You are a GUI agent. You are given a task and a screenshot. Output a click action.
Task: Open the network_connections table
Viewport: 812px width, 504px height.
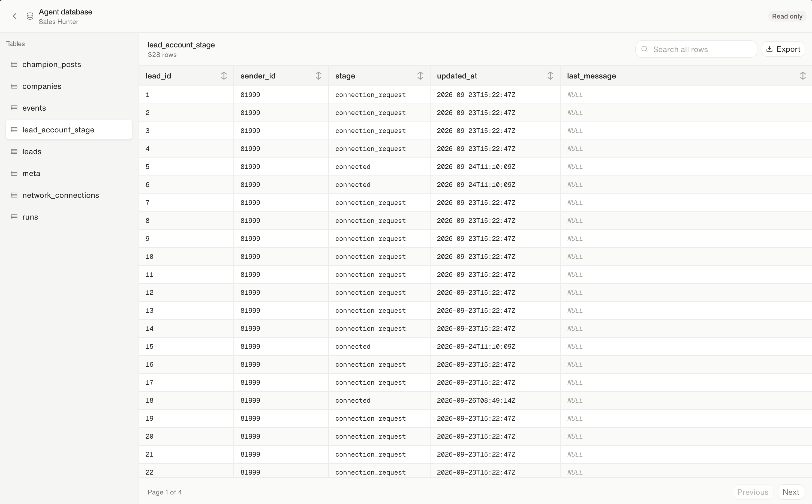[x=69, y=195]
